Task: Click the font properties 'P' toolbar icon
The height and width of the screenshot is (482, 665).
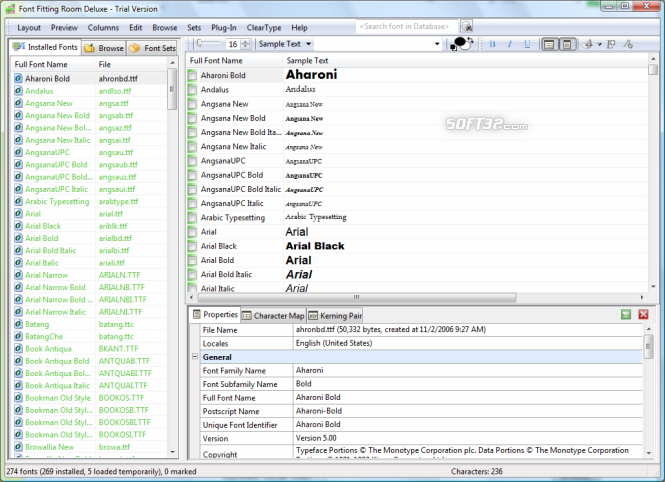Action: tap(611, 44)
